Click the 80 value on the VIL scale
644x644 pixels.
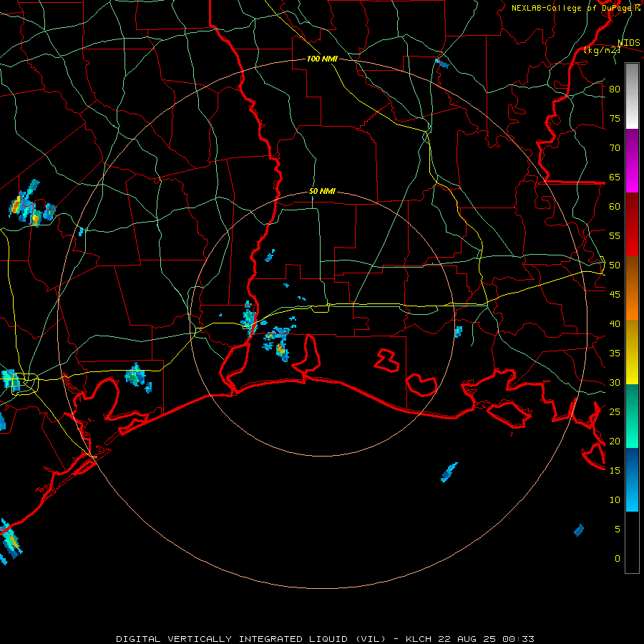615,89
